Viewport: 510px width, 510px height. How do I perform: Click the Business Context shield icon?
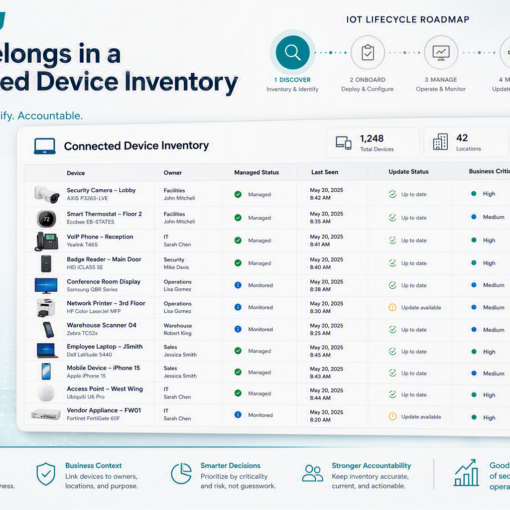point(46,474)
